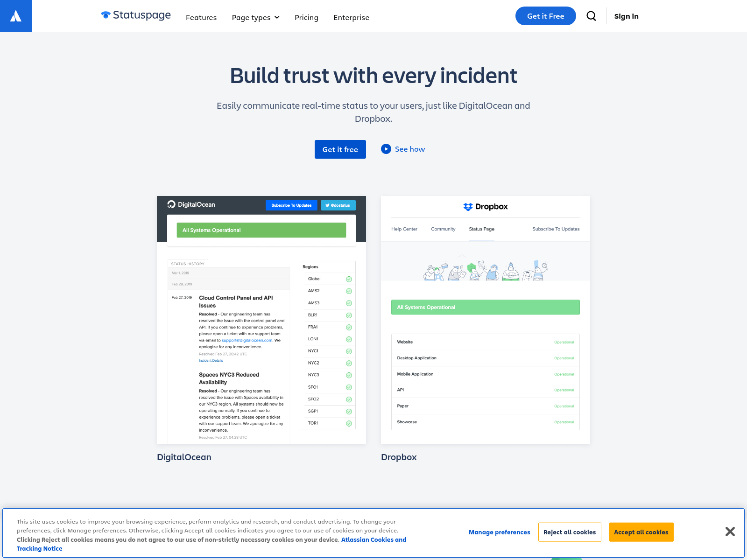
Task: Dismiss cookie banner with X icon
Action: click(x=730, y=532)
